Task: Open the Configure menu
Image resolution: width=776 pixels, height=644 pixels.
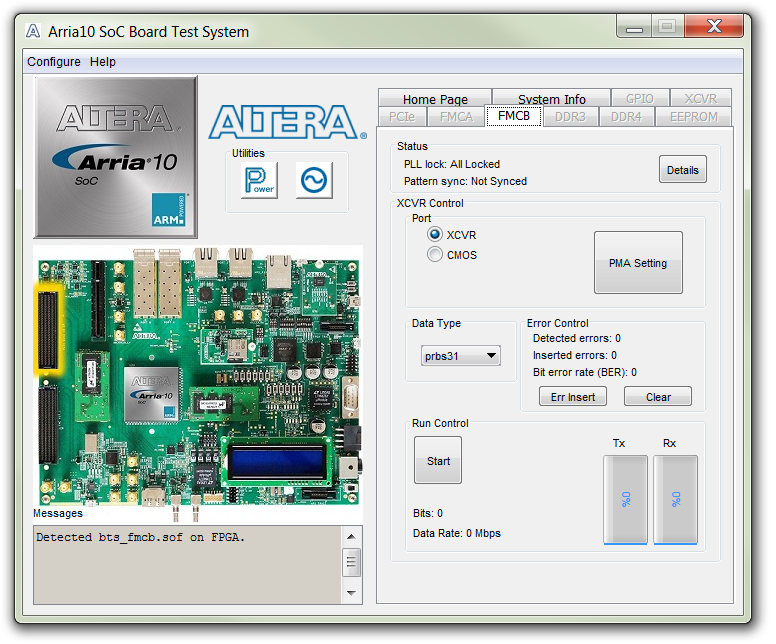Action: coord(54,62)
